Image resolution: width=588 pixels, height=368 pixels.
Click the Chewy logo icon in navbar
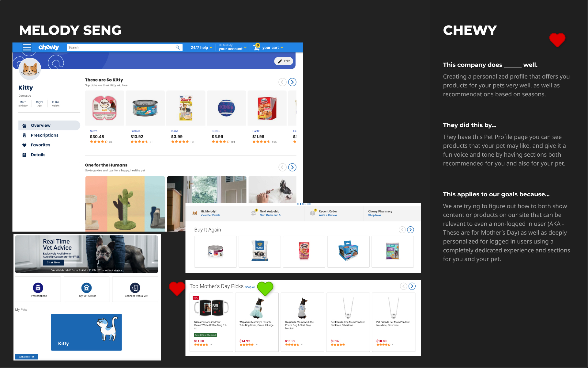(x=47, y=47)
